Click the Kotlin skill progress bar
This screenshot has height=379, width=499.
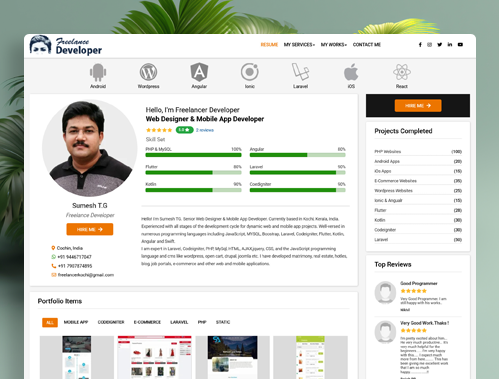pos(193,190)
